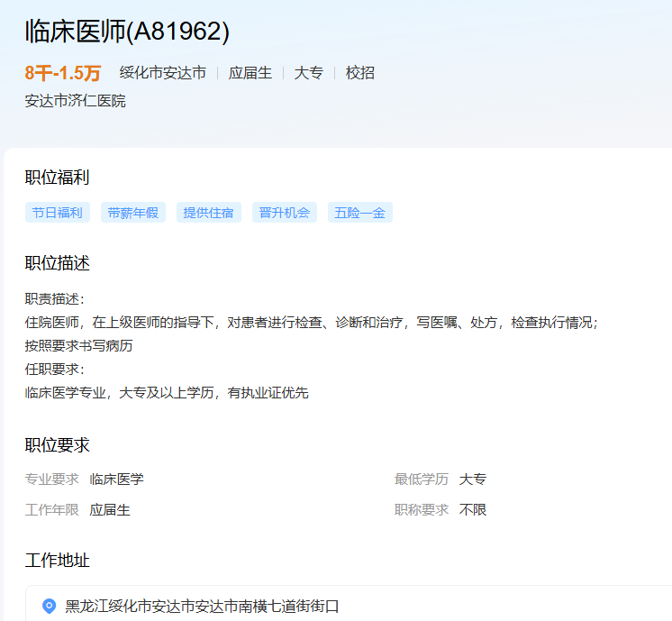Click the 职位要求 section heading
The image size is (672, 621).
(x=58, y=445)
